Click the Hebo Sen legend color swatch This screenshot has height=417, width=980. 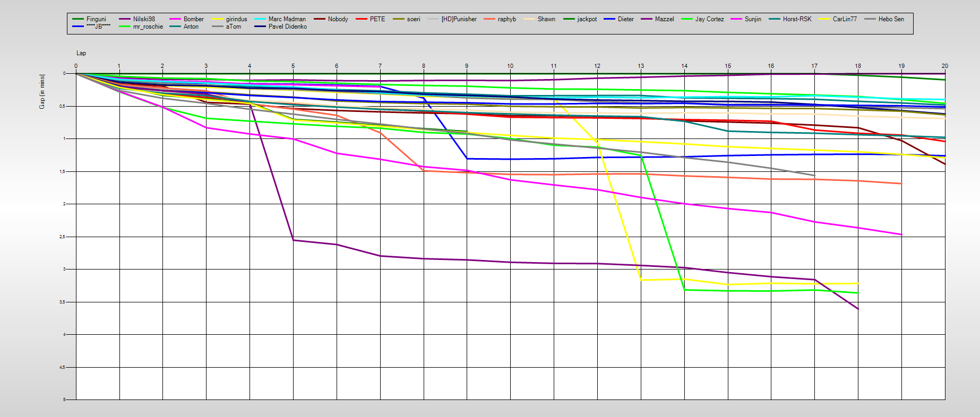[870, 19]
